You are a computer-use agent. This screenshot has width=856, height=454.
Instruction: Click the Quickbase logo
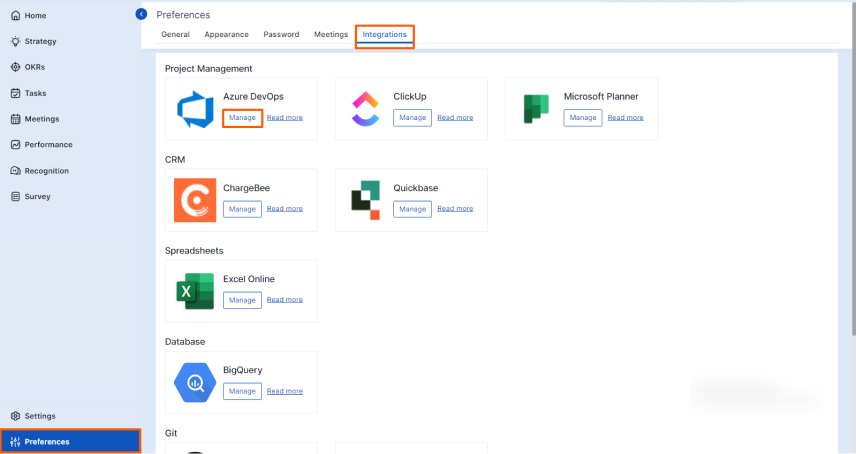365,200
